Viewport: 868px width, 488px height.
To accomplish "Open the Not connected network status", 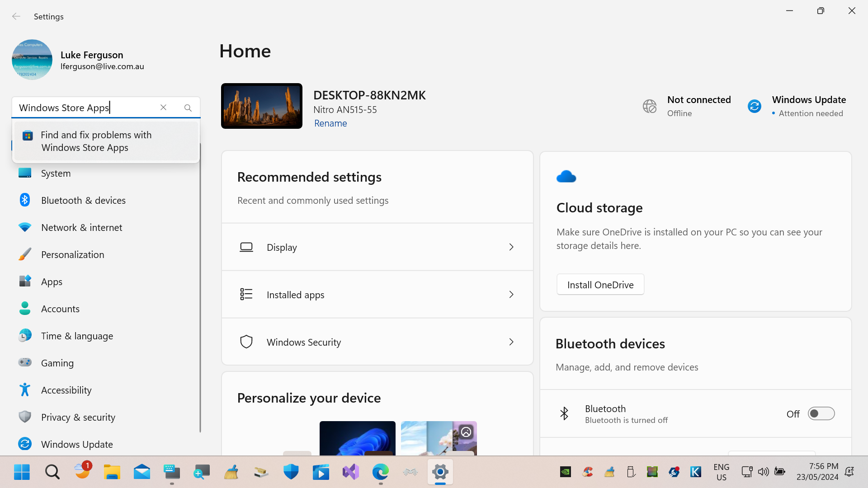I will [x=686, y=106].
